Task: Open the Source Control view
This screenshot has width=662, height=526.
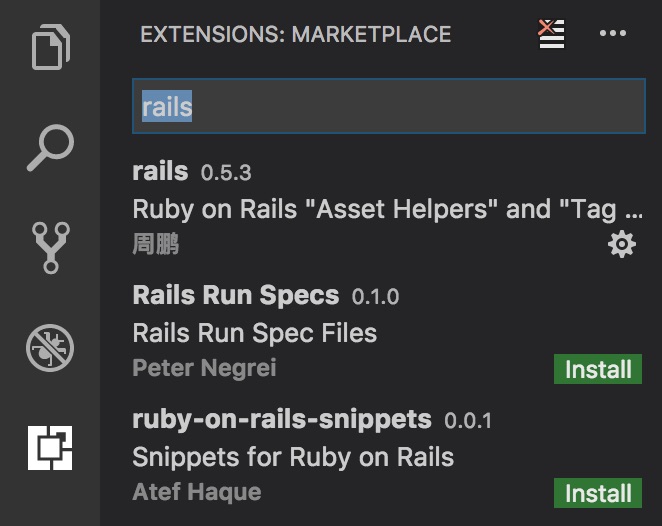Action: pos(50,248)
